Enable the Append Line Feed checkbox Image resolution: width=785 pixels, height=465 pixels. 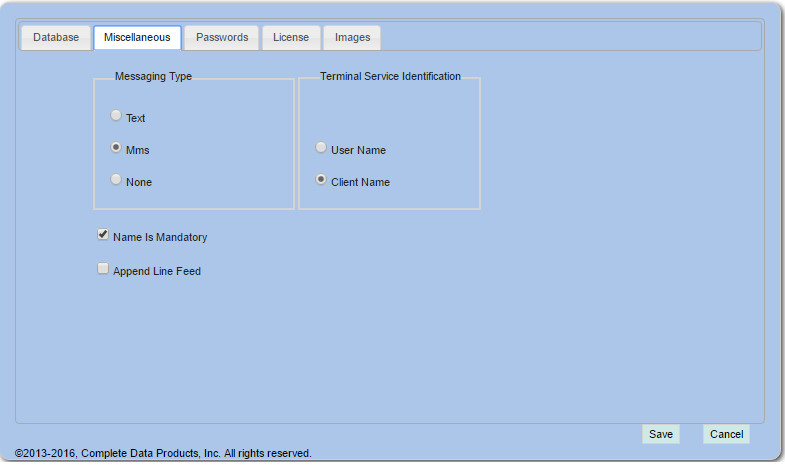click(x=103, y=269)
